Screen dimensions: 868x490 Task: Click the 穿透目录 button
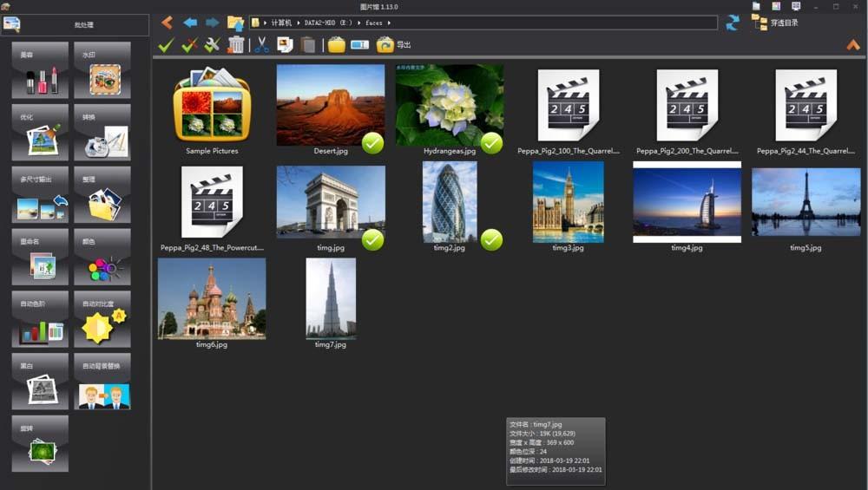click(x=774, y=23)
